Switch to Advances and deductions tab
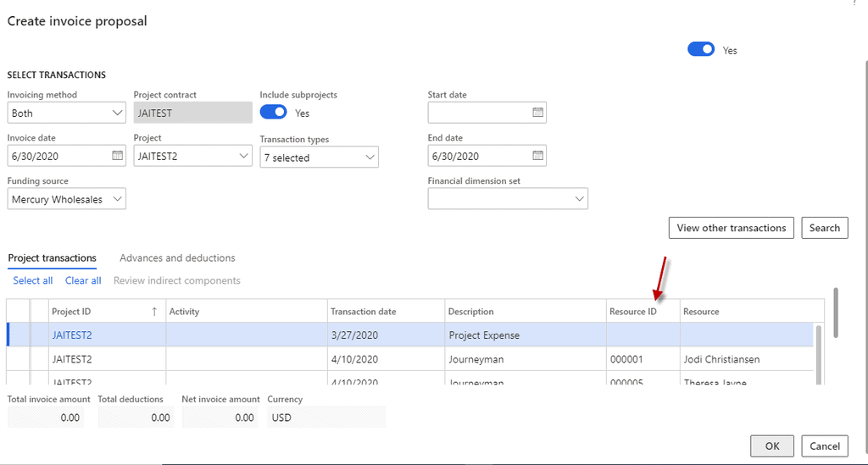The image size is (868, 465). (x=177, y=258)
